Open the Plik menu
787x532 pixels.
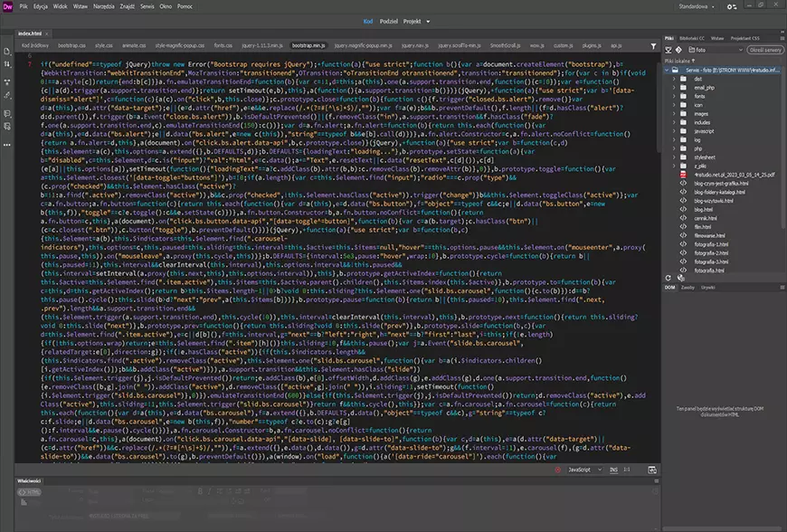pyautogui.click(x=24, y=6)
